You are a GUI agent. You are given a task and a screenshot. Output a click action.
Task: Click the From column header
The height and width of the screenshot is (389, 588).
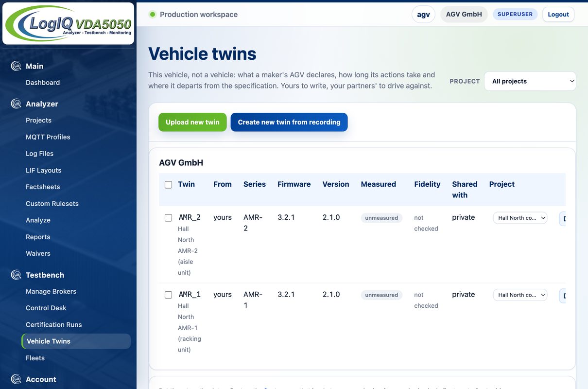click(223, 184)
